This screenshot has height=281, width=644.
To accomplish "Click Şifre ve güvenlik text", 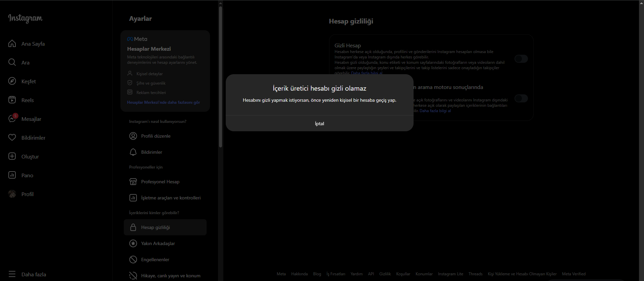I will click(x=151, y=83).
